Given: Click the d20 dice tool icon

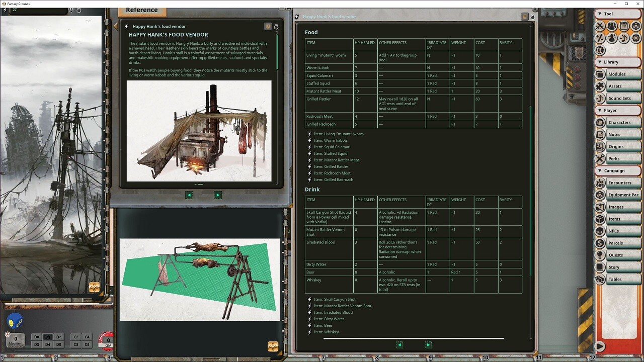Looking at the screenshot, I should tap(635, 25).
